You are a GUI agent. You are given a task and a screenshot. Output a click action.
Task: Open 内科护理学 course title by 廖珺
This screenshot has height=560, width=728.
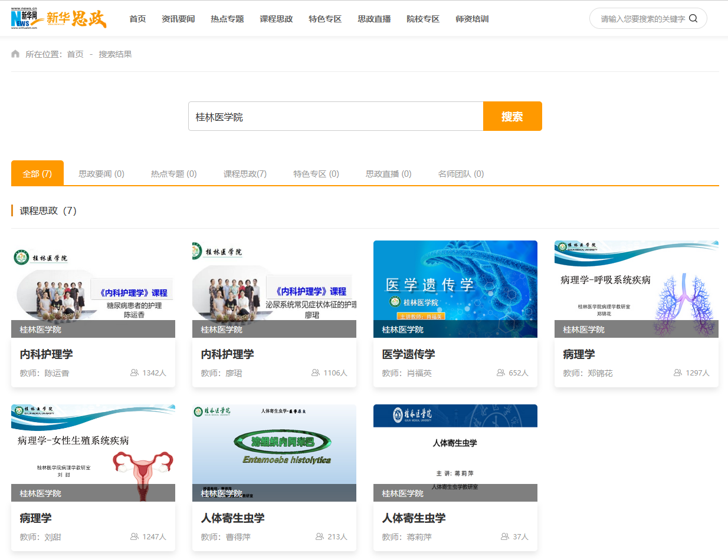(227, 354)
